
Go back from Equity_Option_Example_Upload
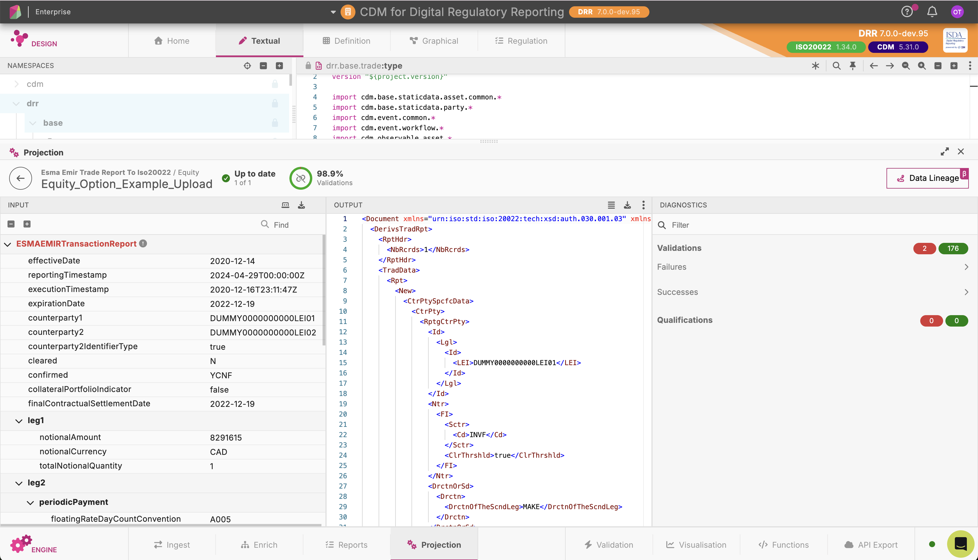pos(20,178)
